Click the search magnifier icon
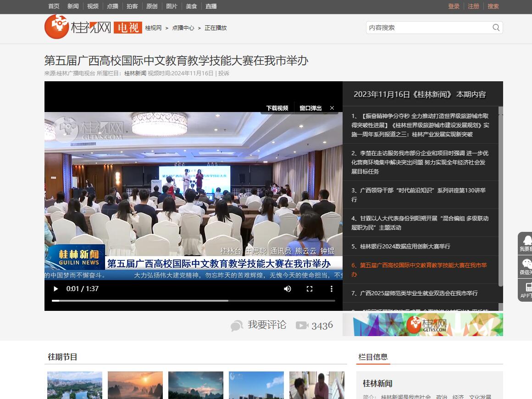Screen dimensions: 532x399 496,28
